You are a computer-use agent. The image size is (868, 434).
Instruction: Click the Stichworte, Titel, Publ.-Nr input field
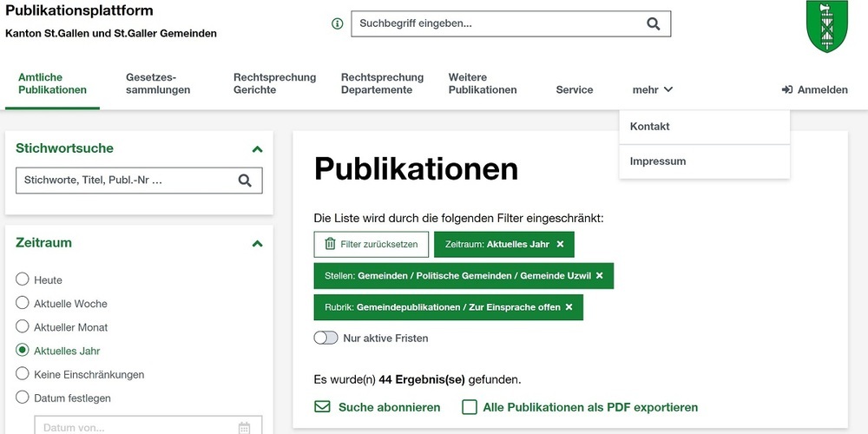tap(124, 181)
